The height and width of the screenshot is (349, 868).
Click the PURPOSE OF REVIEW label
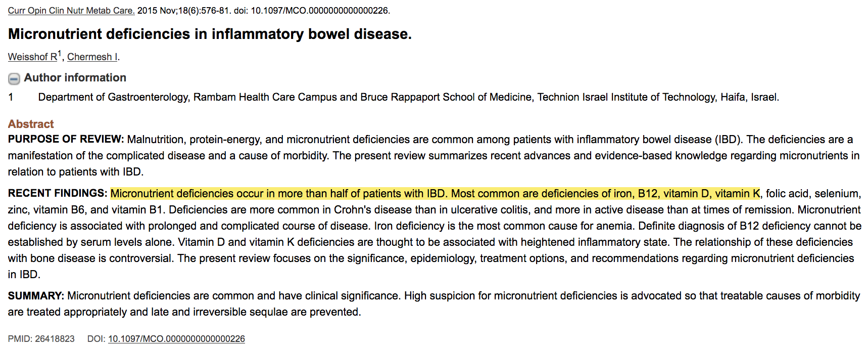pos(66,140)
